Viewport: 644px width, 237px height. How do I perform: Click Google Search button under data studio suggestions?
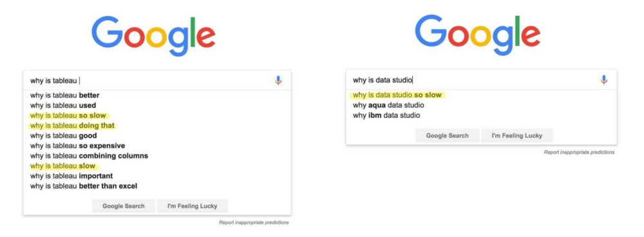pos(448,135)
